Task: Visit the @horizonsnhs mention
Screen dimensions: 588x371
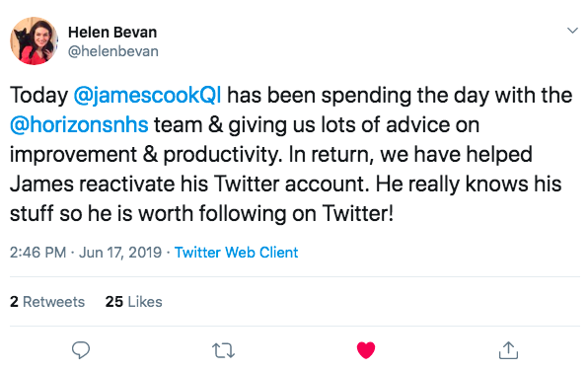Action: [79, 124]
